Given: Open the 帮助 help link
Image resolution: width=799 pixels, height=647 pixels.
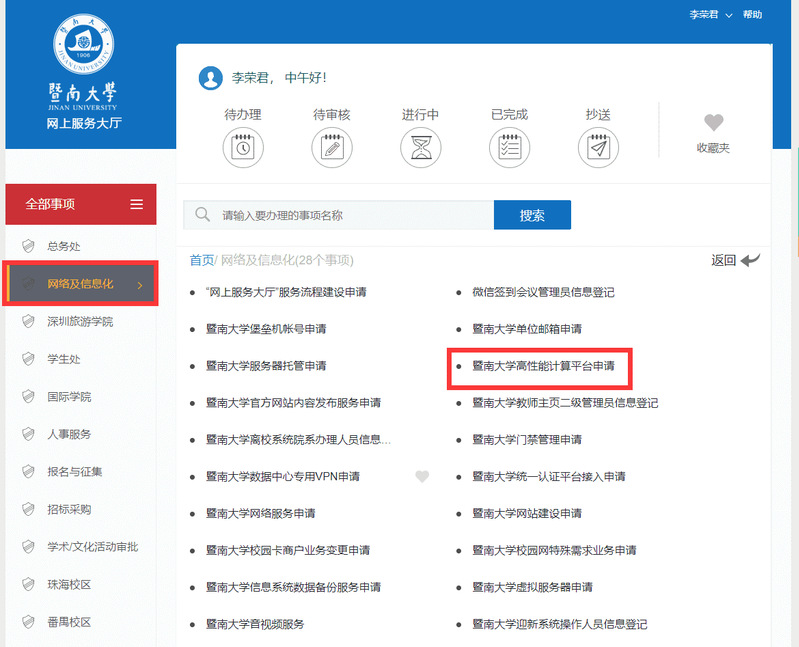Looking at the screenshot, I should click(x=752, y=15).
